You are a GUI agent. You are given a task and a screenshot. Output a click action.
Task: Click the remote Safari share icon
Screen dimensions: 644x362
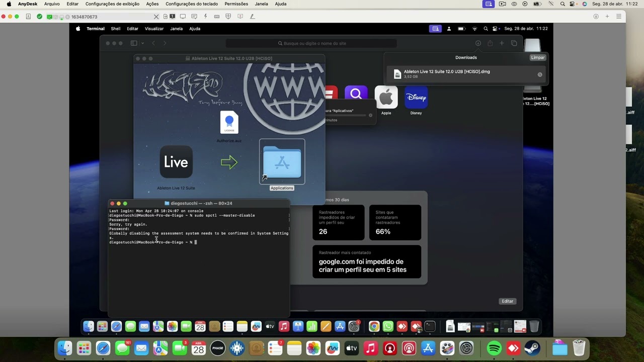pyautogui.click(x=490, y=43)
